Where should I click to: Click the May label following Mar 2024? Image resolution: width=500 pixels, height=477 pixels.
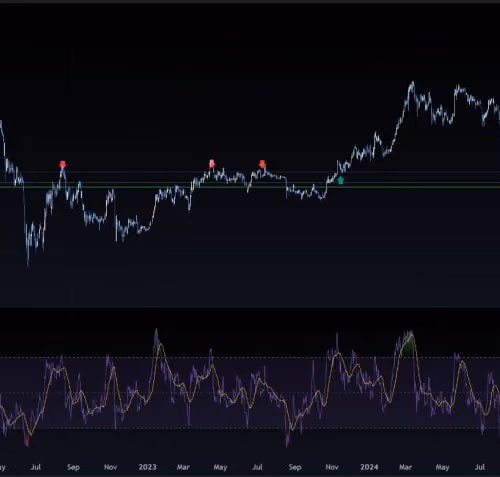[x=442, y=467]
